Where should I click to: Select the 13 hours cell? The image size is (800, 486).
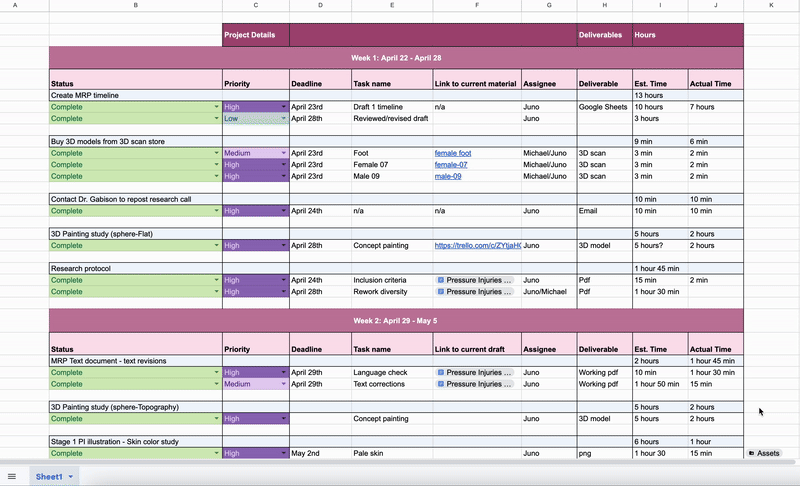[660, 95]
